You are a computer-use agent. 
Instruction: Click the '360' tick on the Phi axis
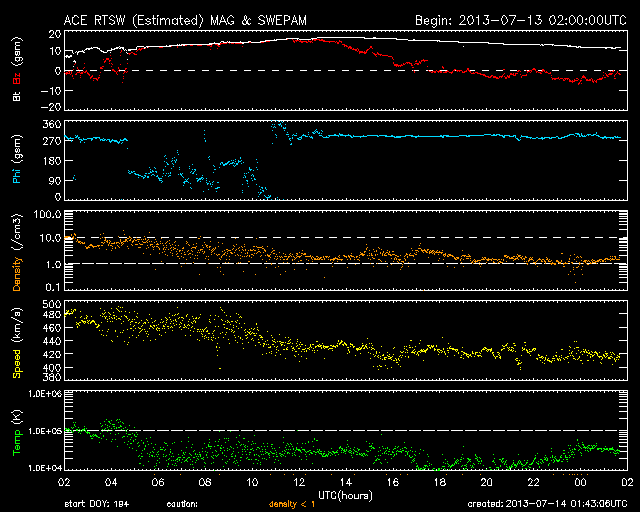(x=52, y=124)
